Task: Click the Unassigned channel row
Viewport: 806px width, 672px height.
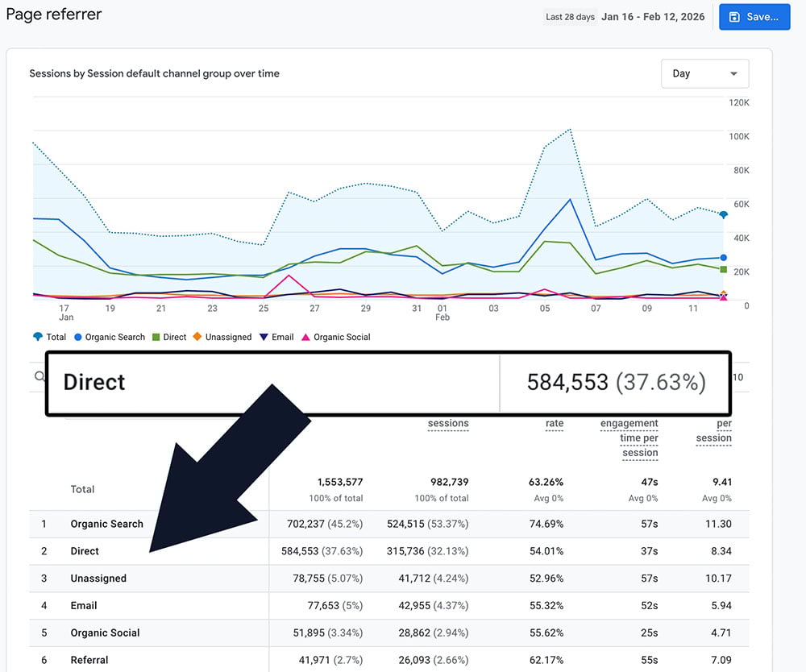Action: pyautogui.click(x=98, y=579)
